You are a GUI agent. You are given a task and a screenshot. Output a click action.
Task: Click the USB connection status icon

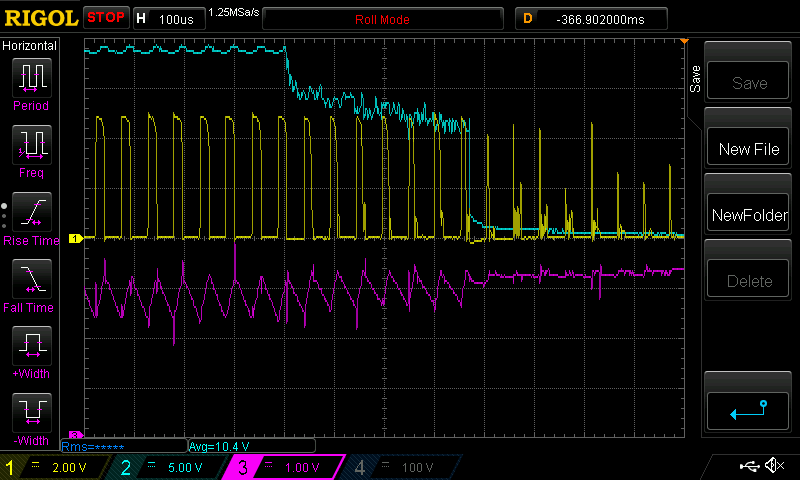pos(749,466)
